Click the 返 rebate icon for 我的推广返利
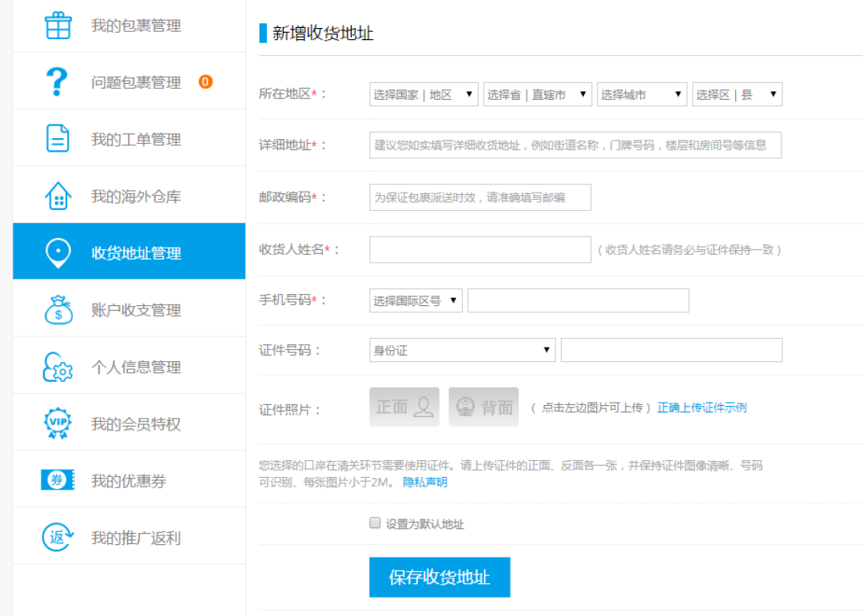Viewport: 863px width, 616px height. 58,537
